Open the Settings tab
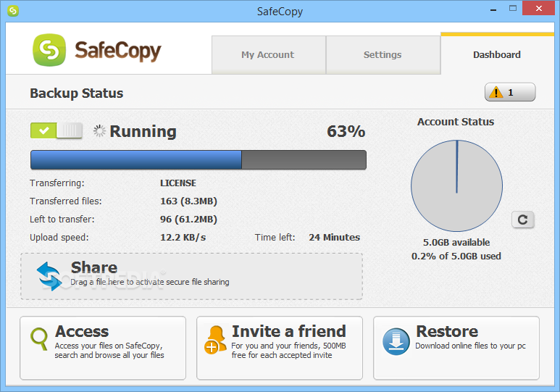The height and width of the screenshot is (392, 560). 383,54
